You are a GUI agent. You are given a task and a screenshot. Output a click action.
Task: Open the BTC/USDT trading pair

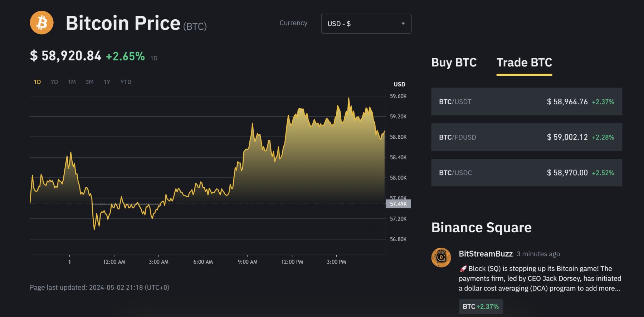(x=526, y=101)
